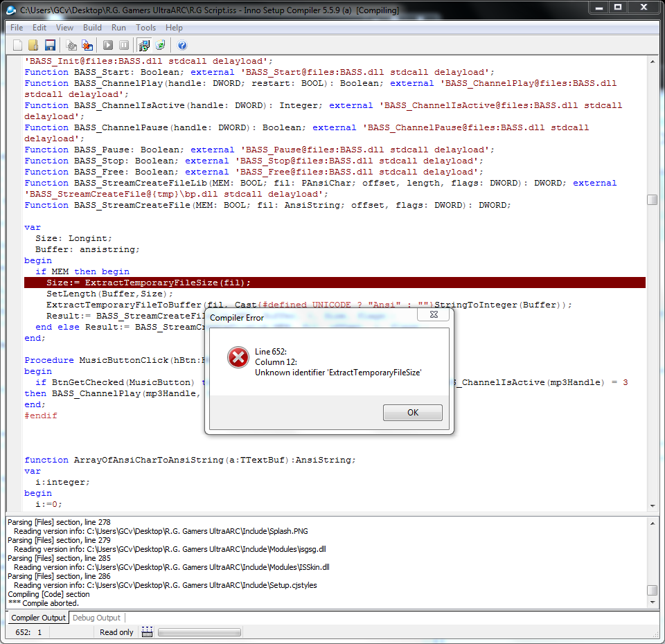Open the View menu

[64, 28]
